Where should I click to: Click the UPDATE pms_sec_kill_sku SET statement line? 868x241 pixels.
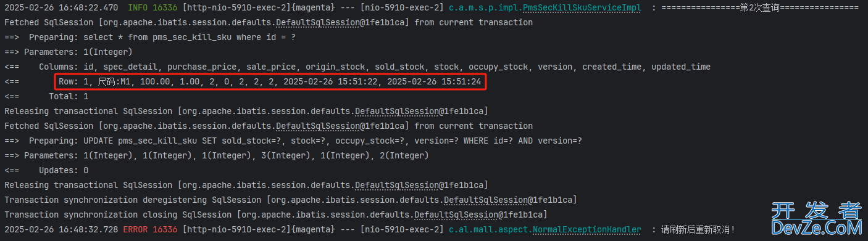293,141
